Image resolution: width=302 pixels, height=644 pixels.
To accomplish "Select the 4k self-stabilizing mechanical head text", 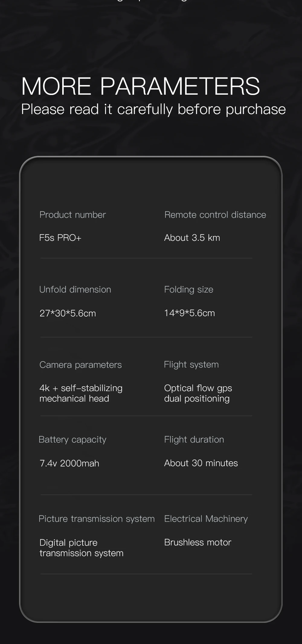I will pyautogui.click(x=81, y=393).
